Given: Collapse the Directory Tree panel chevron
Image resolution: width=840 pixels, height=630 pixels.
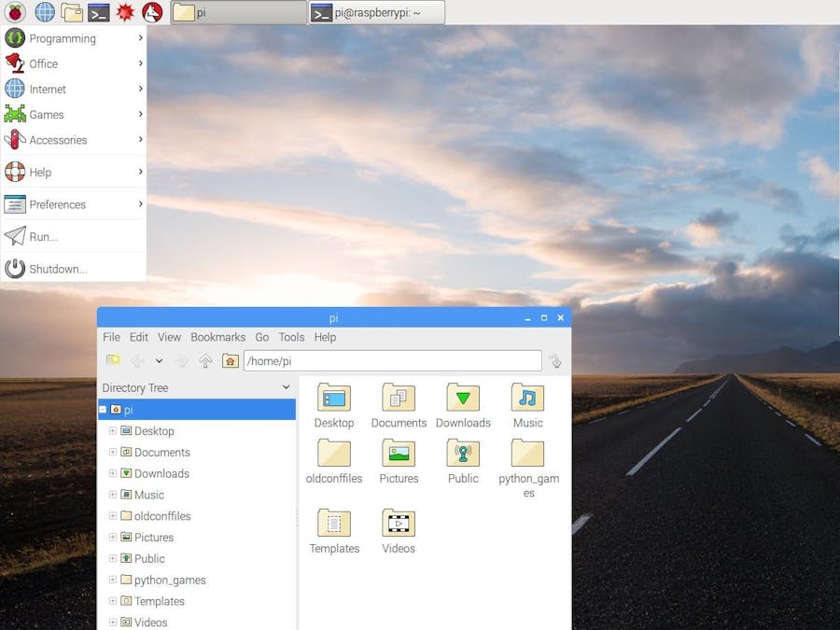Looking at the screenshot, I should (x=285, y=386).
